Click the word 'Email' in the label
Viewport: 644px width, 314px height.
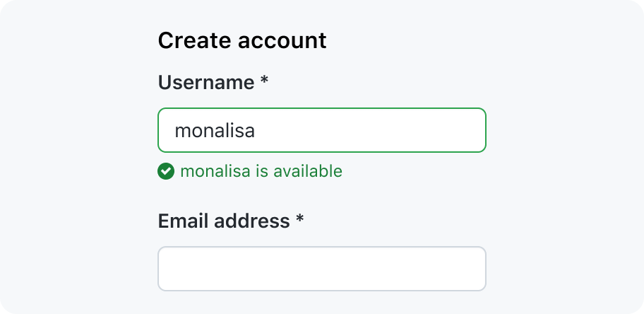(x=183, y=221)
